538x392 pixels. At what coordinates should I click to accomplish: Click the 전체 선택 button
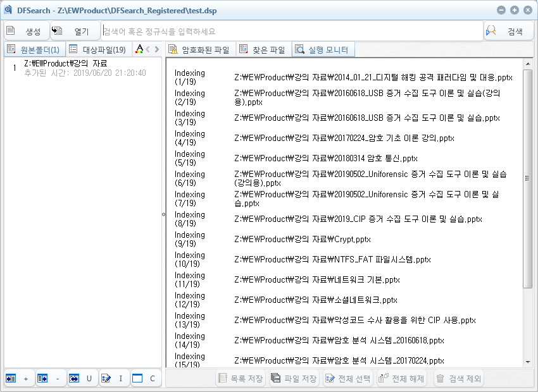pos(348,378)
